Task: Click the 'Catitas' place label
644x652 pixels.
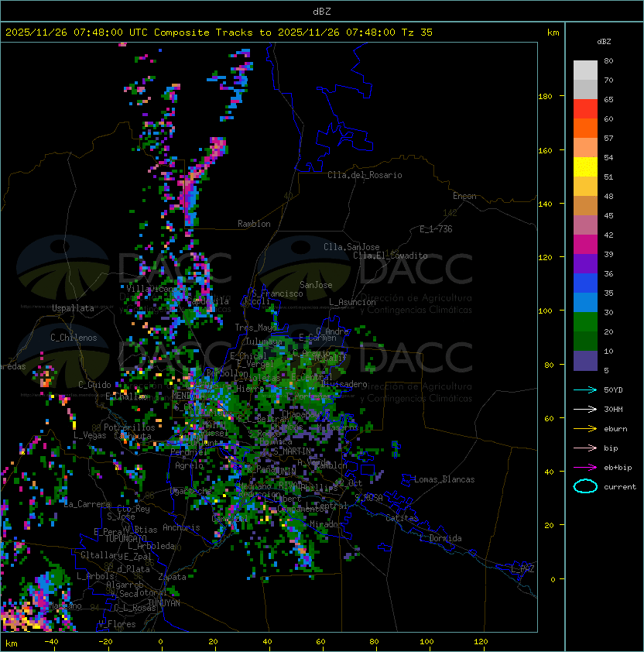Action: coord(402,518)
